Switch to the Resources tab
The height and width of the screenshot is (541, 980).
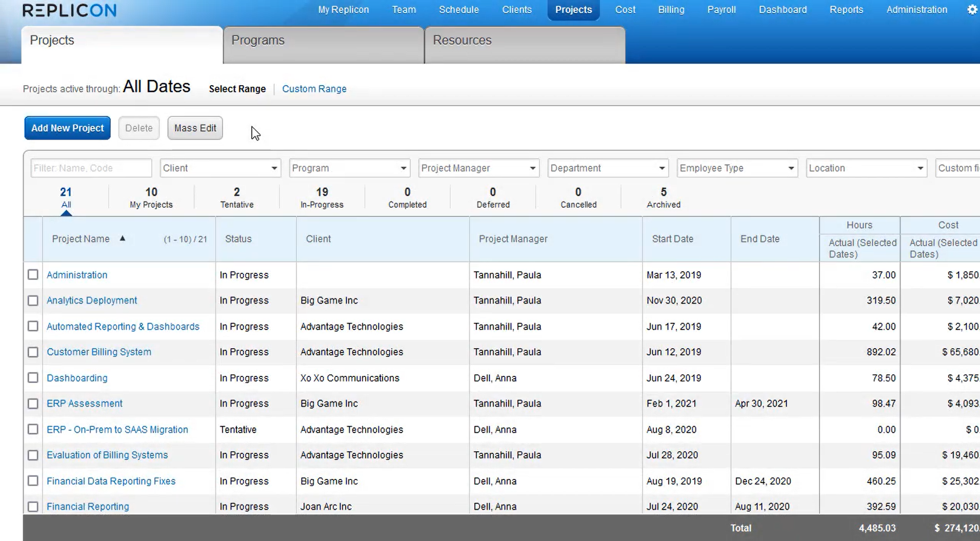pyautogui.click(x=525, y=41)
